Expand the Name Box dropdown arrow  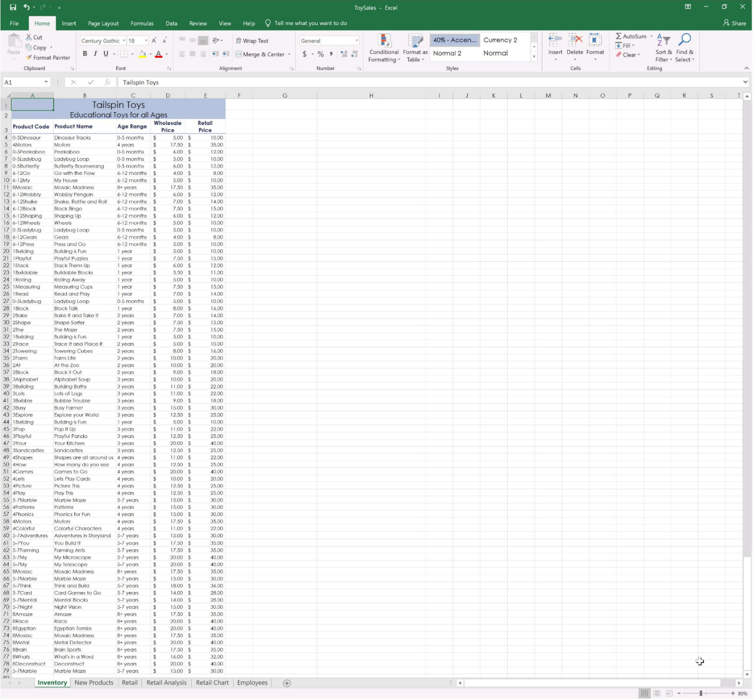(x=46, y=82)
